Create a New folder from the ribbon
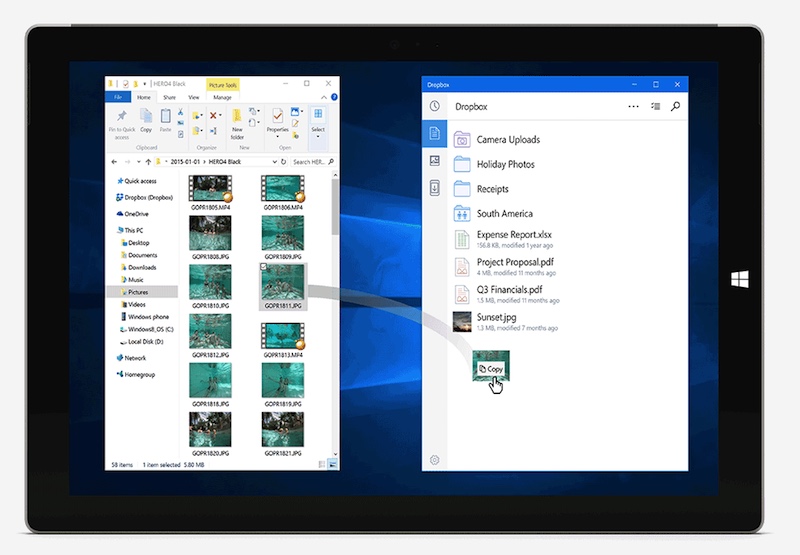800x555 pixels. [237, 124]
